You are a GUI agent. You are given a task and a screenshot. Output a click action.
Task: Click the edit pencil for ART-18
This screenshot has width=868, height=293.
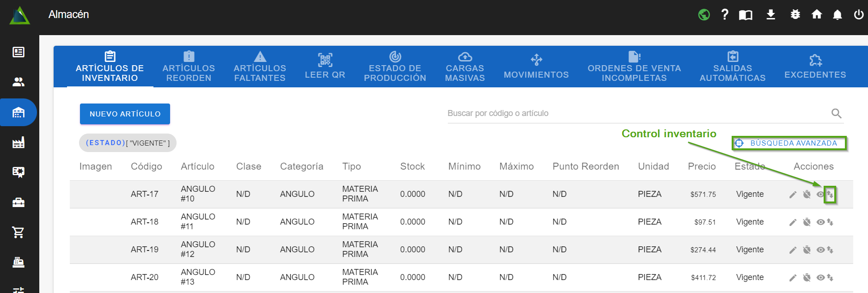[x=793, y=222]
